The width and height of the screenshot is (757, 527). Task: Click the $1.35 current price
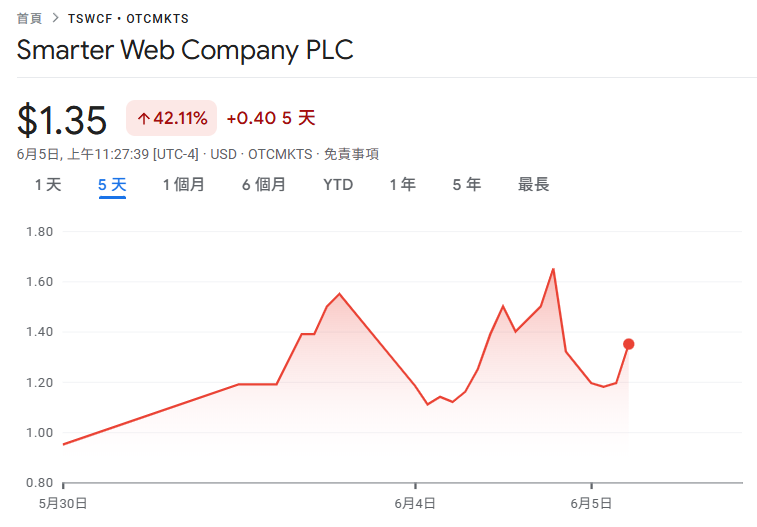[62, 120]
